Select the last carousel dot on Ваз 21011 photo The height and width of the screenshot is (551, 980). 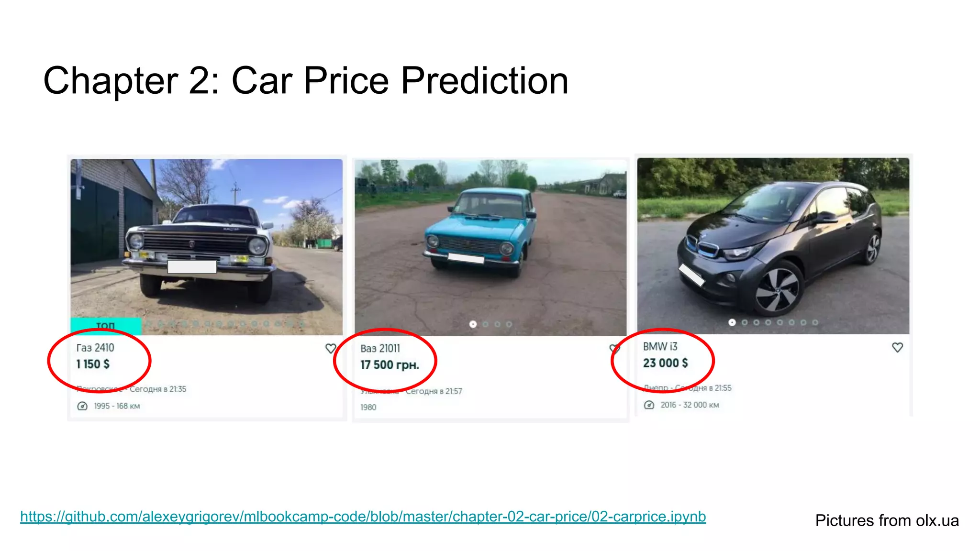pos(509,324)
